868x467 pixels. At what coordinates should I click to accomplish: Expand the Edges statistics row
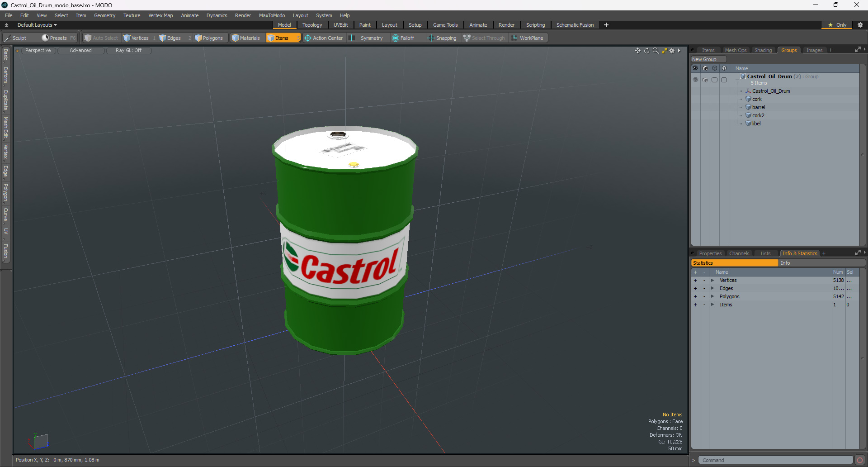712,289
